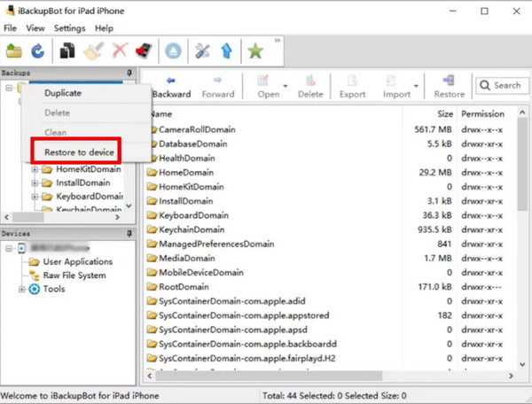
Task: Sort by Size column header
Action: (x=445, y=114)
